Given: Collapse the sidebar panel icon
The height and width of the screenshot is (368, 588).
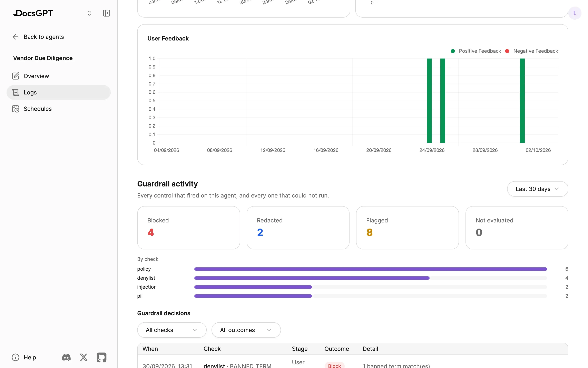Looking at the screenshot, I should [106, 13].
